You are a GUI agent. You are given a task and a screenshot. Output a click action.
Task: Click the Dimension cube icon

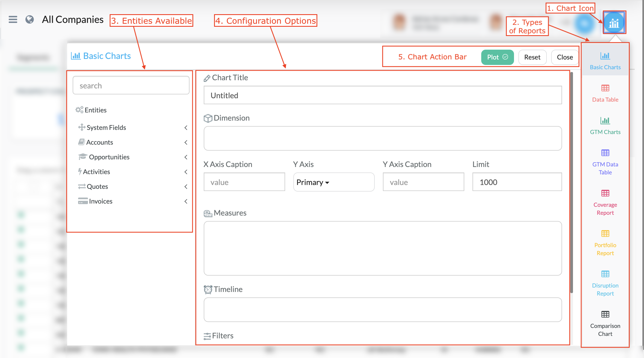(208, 118)
